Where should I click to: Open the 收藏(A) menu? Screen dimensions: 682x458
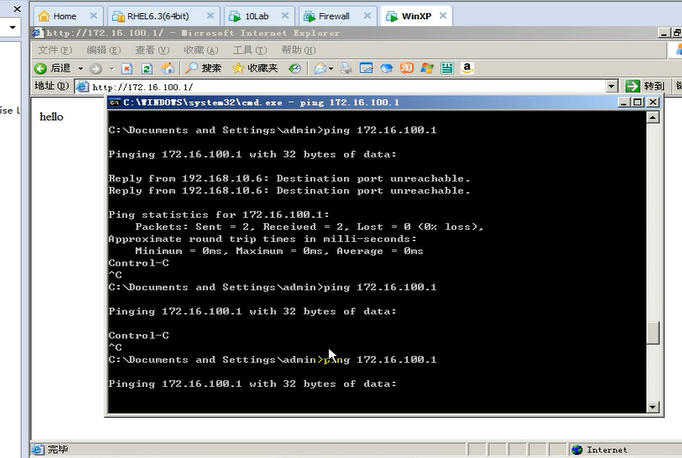coord(201,50)
